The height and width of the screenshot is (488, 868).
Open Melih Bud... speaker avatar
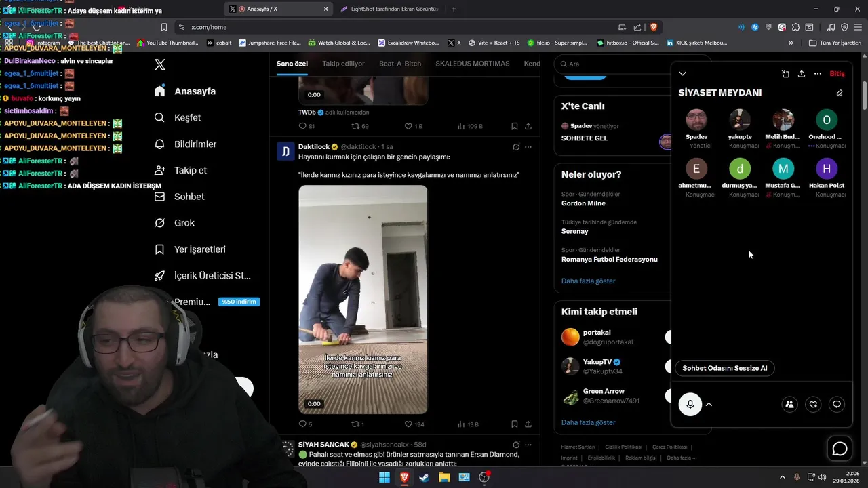[x=783, y=120]
